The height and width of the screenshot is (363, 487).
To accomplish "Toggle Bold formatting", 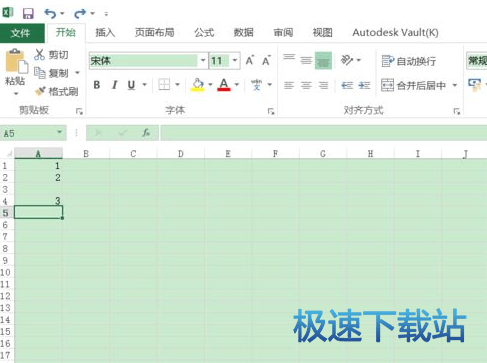I will (97, 85).
